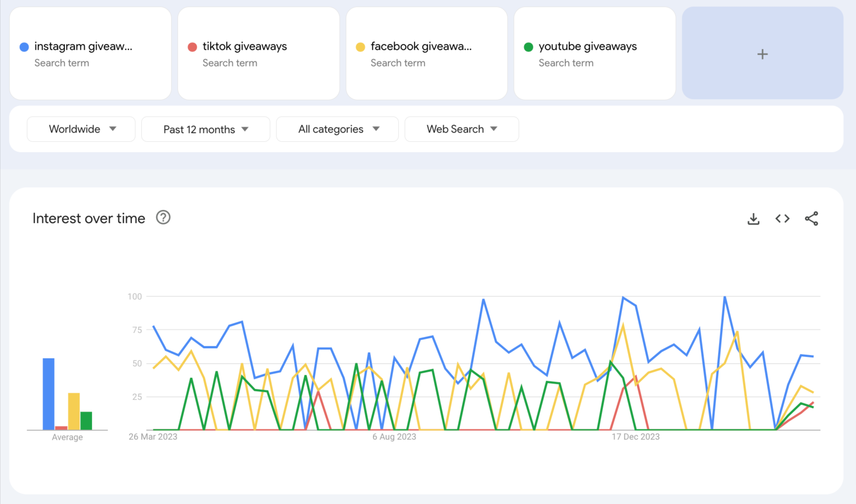856x504 pixels.
Task: Open the Web Search type dropdown
Action: (x=461, y=129)
